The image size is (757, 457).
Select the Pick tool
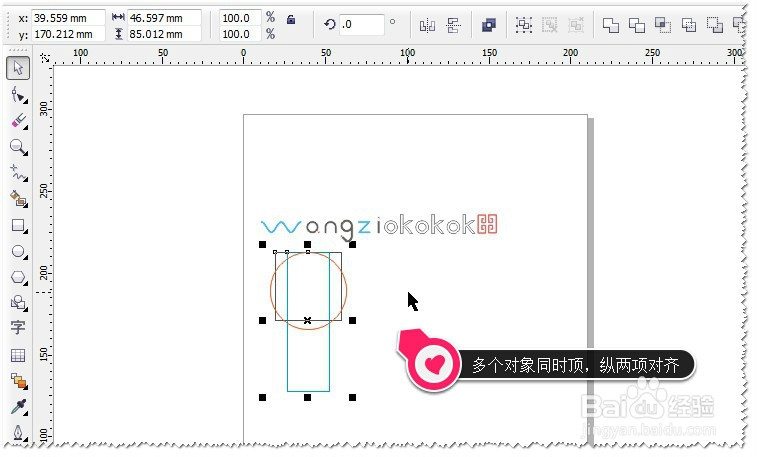(18, 68)
